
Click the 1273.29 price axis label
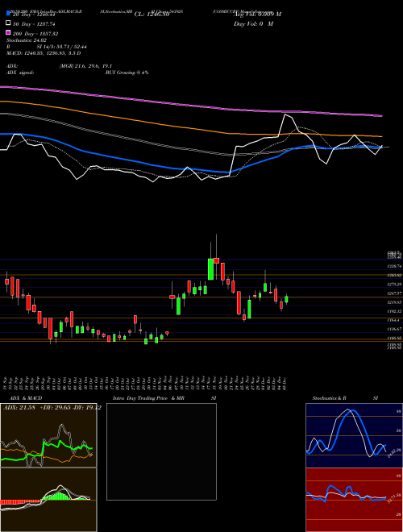coord(395,284)
